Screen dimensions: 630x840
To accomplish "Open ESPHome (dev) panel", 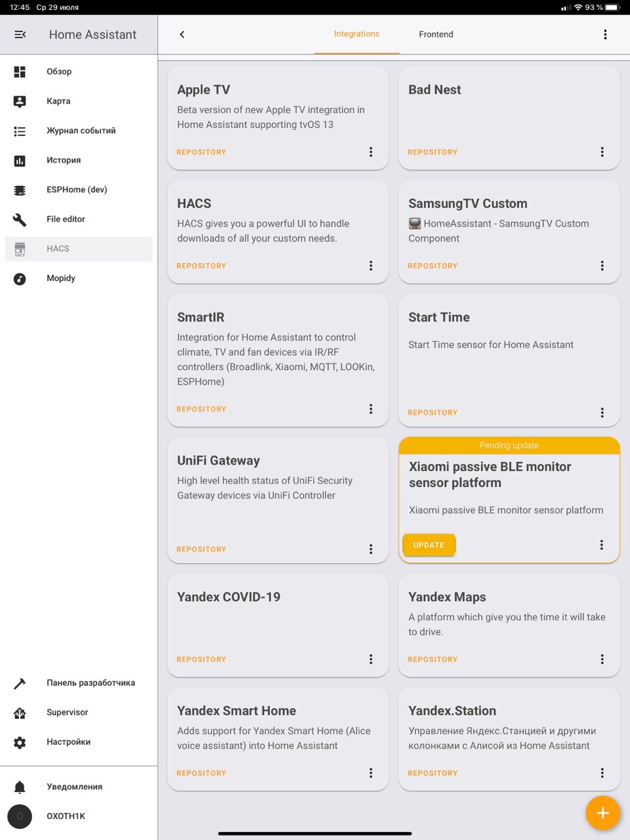I will [79, 190].
